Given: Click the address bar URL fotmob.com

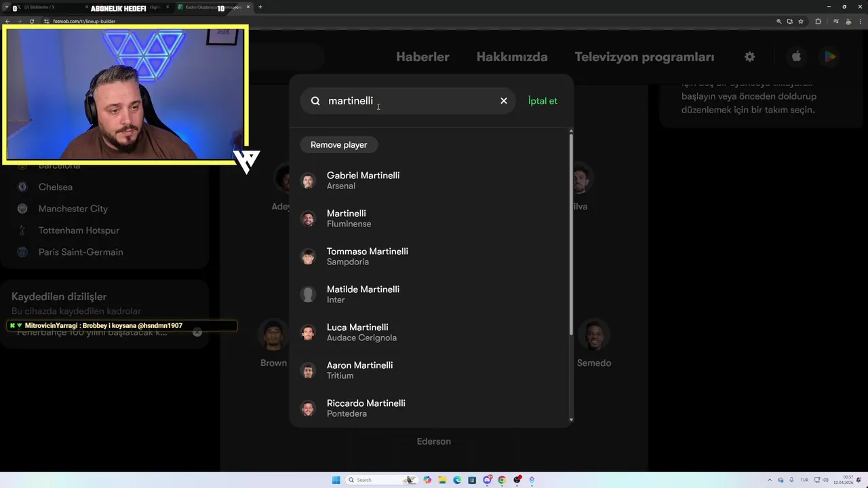Looking at the screenshot, I should (x=84, y=21).
